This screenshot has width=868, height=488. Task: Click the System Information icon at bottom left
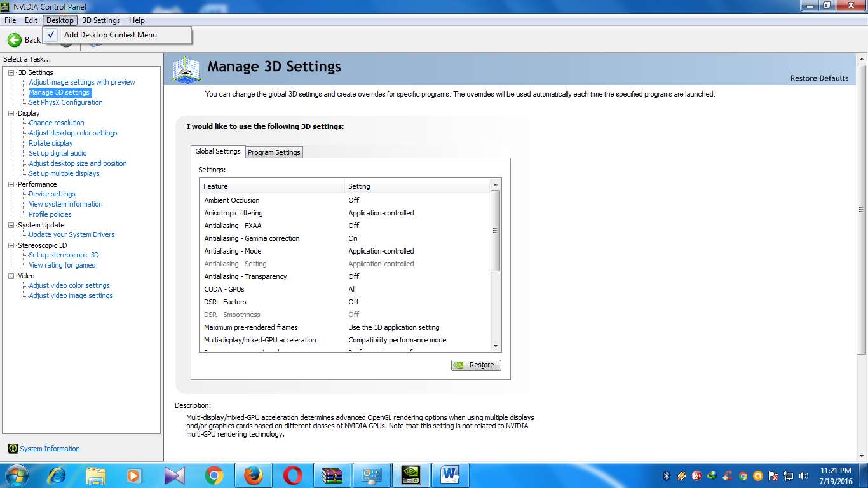tap(13, 449)
